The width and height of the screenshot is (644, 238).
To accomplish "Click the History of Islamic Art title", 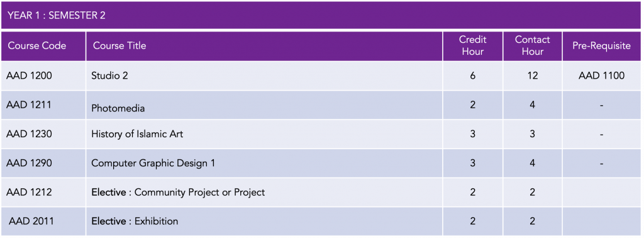I will 137,133.
